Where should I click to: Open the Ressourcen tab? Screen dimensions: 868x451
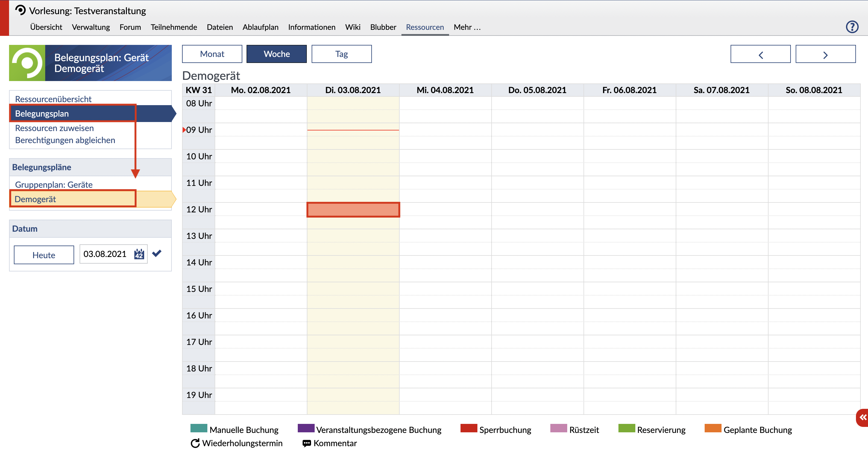pyautogui.click(x=425, y=27)
